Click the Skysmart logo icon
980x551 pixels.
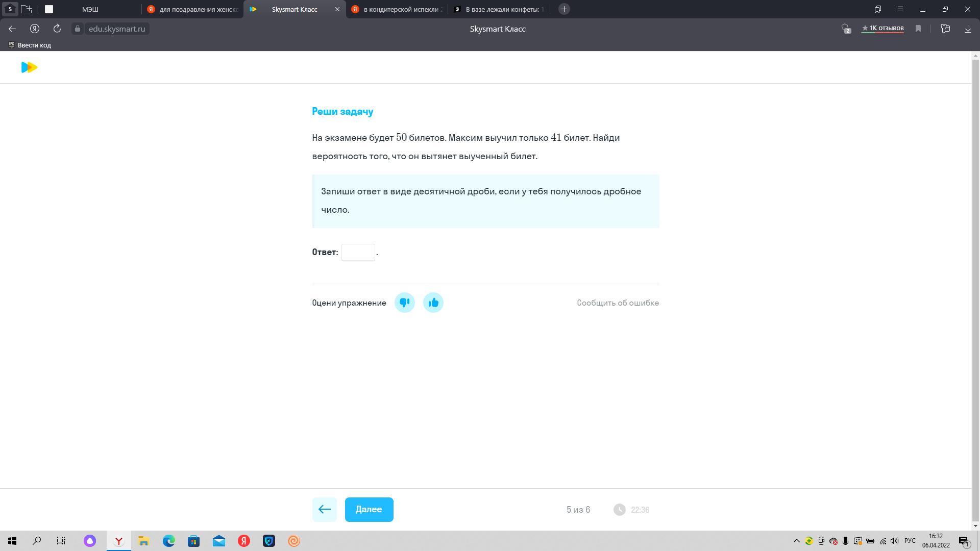click(29, 67)
